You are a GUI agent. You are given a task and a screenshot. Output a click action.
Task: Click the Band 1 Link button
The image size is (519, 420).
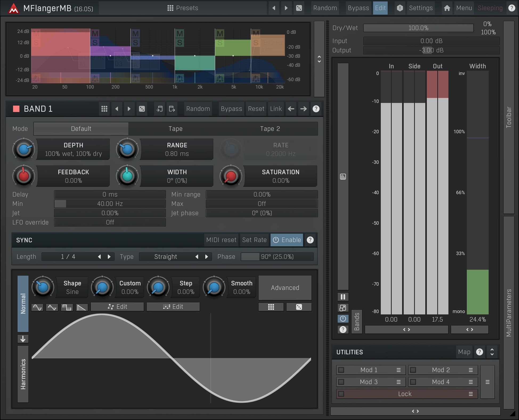pyautogui.click(x=276, y=109)
